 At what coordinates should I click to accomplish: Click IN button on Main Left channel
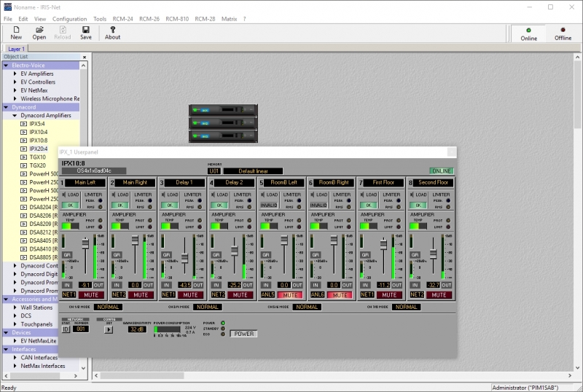point(67,286)
